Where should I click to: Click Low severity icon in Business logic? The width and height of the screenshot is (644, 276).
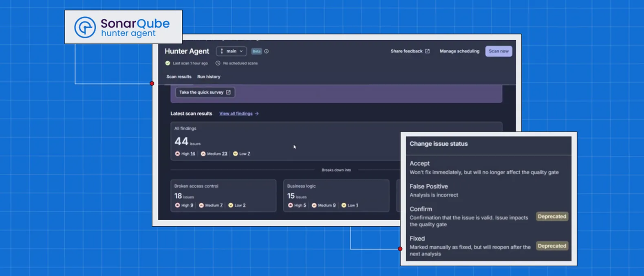pyautogui.click(x=344, y=205)
